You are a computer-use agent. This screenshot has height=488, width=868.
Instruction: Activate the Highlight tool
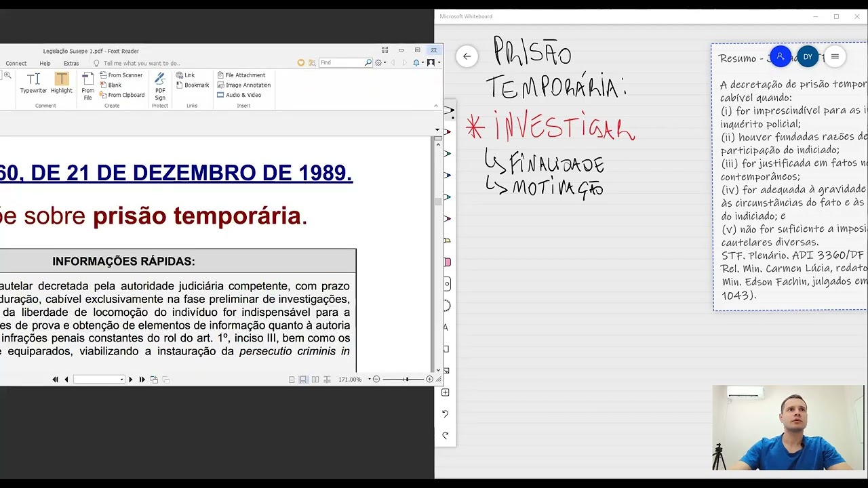tap(61, 83)
